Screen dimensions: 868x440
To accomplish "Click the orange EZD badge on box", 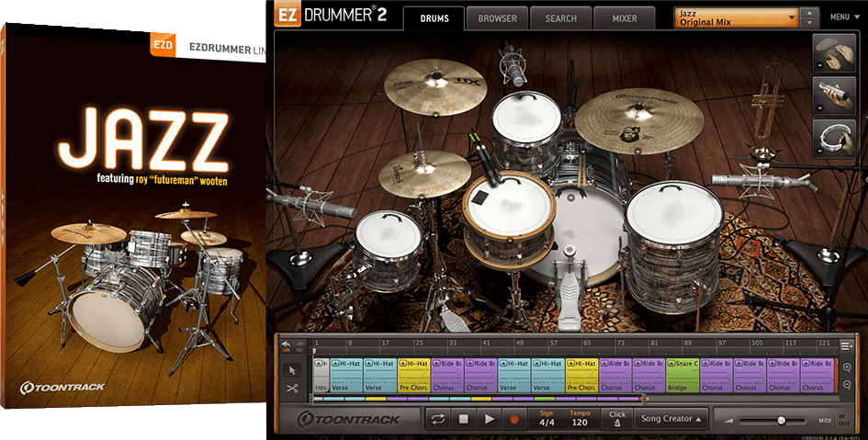I will coord(163,45).
